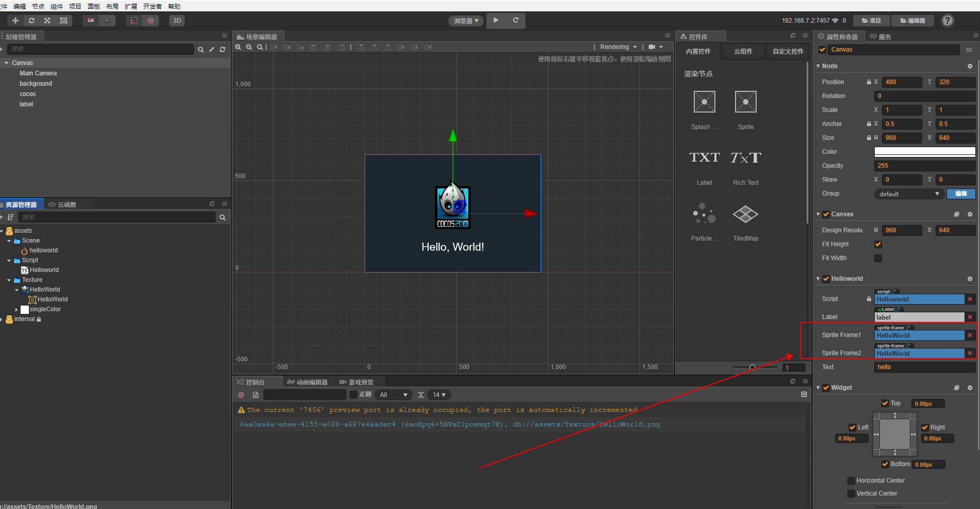Click the assets panel sort icon
980x509 pixels.
[x=11, y=217]
